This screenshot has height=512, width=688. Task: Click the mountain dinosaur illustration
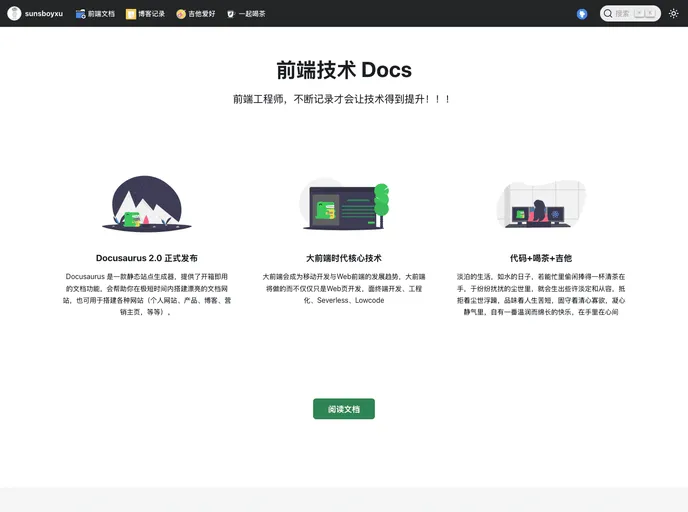(x=147, y=204)
